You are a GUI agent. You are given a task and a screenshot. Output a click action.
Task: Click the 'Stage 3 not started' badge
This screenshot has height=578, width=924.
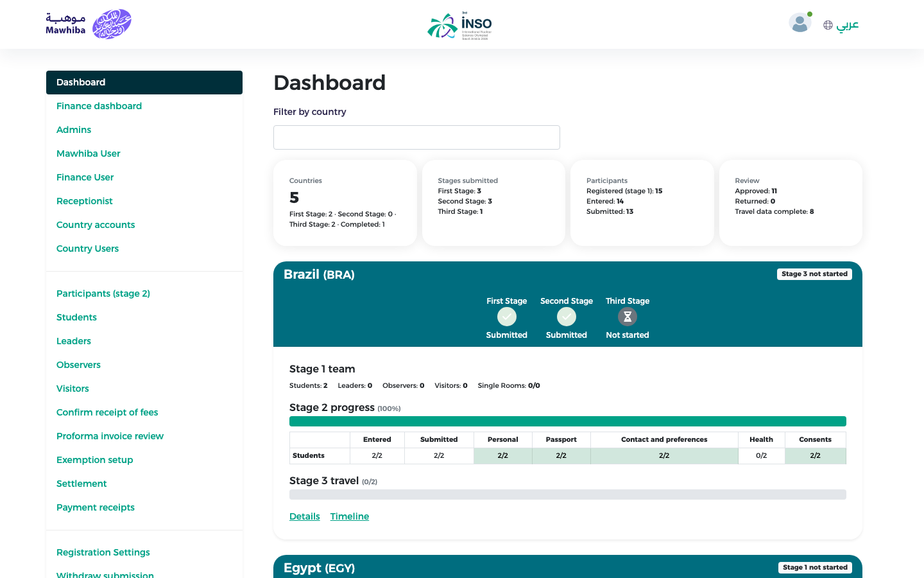(814, 274)
